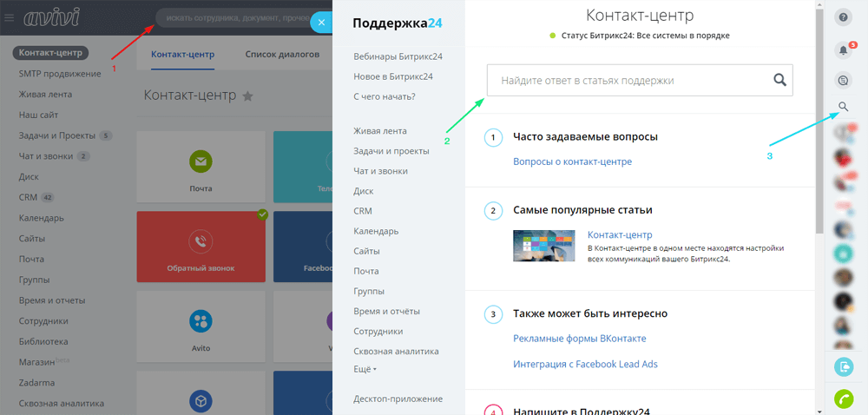Click the magnifier search icon in right sidebar
The image size is (868, 415).
coord(843,106)
